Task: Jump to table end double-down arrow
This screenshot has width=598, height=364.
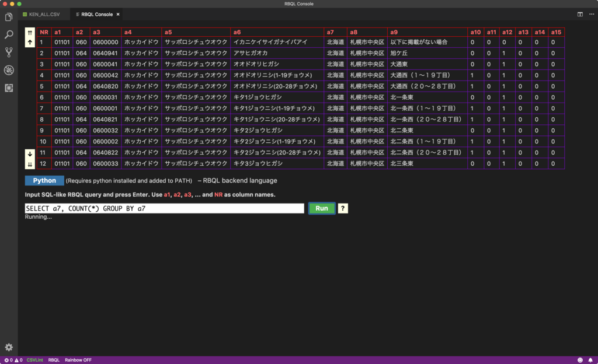Action: coord(30,164)
